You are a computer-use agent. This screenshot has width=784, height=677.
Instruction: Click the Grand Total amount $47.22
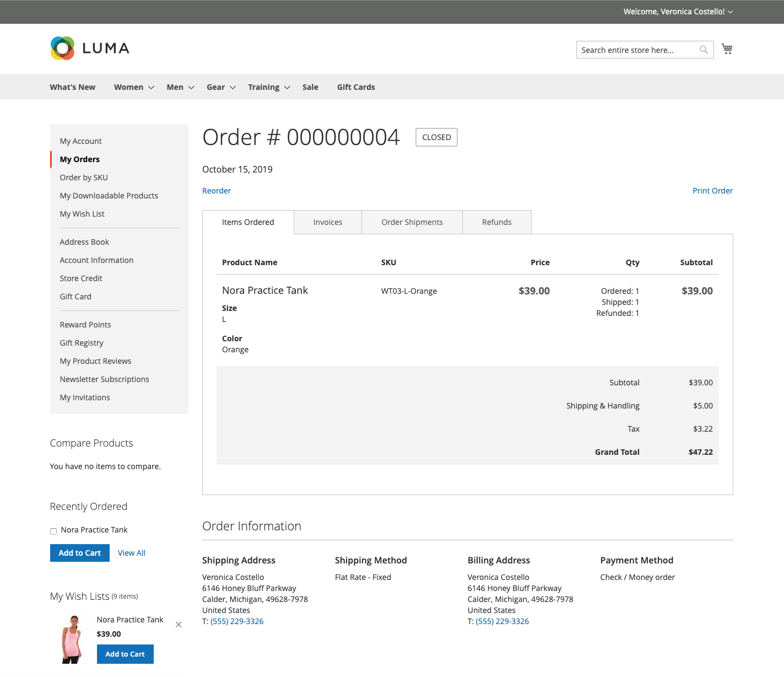tap(701, 452)
